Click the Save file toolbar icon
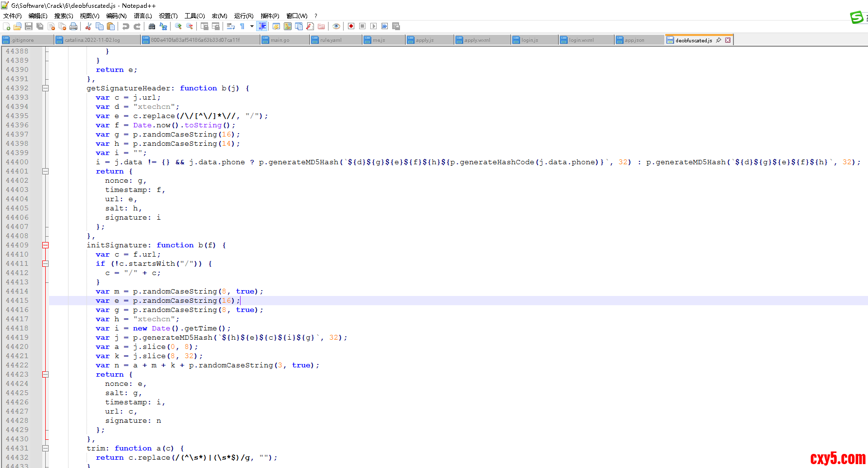Screen dimensions: 868x468 [x=29, y=26]
